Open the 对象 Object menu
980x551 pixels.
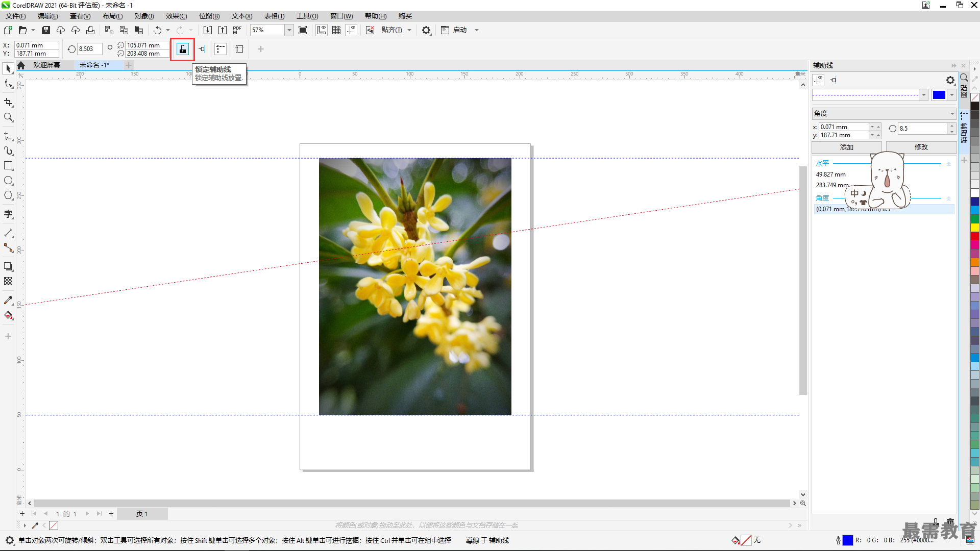144,16
